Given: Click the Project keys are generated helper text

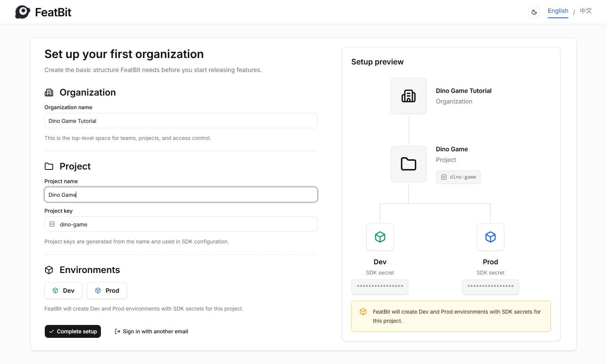Looking at the screenshot, I should 137,242.
